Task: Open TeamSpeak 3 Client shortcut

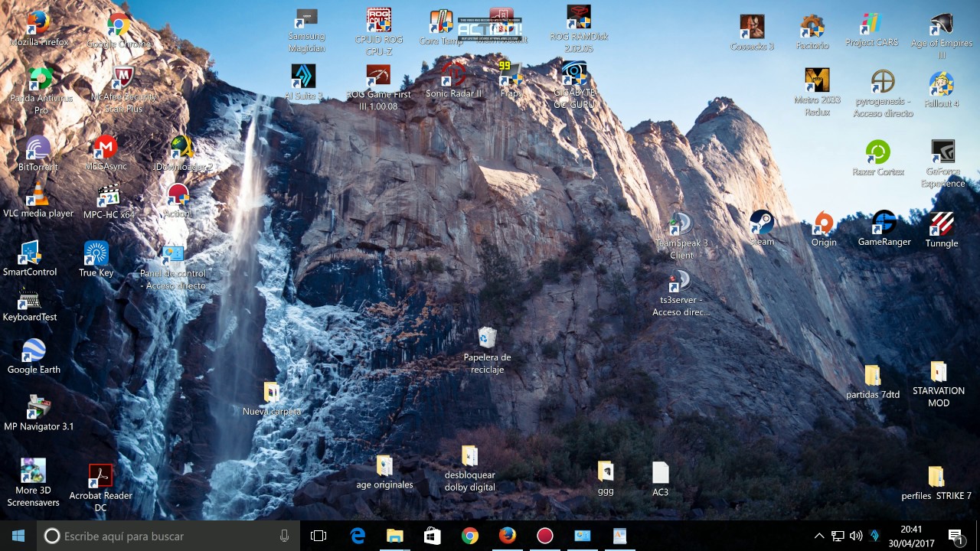Action: click(681, 236)
